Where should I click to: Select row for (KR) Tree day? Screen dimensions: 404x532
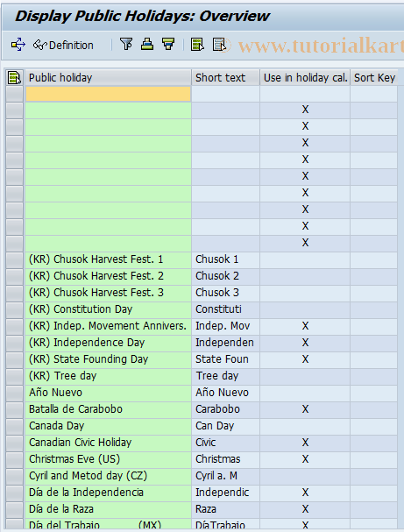tap(14, 376)
